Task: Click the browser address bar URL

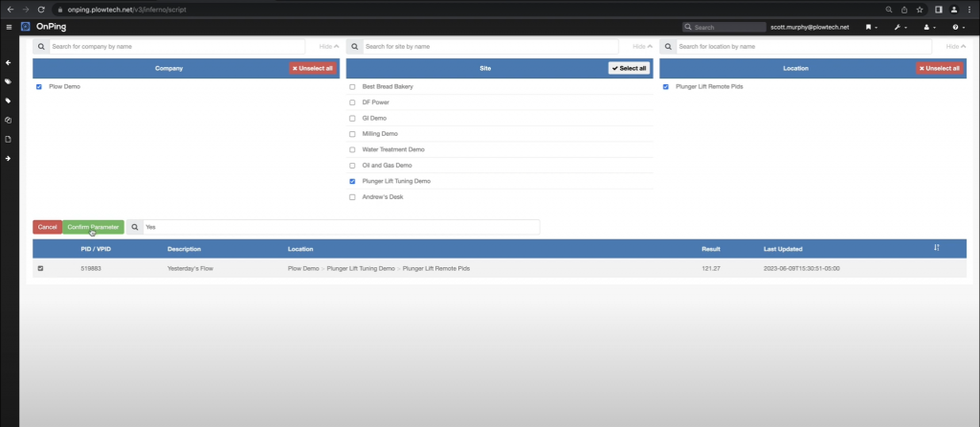Action: point(127,10)
